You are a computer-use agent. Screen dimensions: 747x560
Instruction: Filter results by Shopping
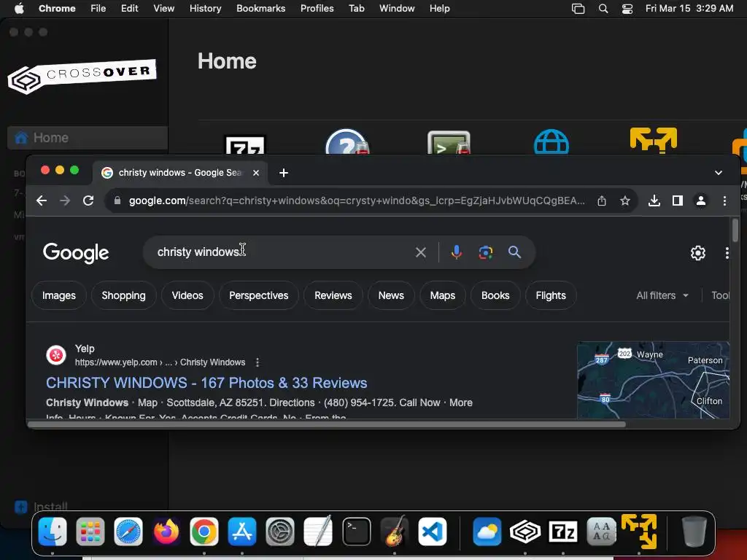pyautogui.click(x=123, y=295)
